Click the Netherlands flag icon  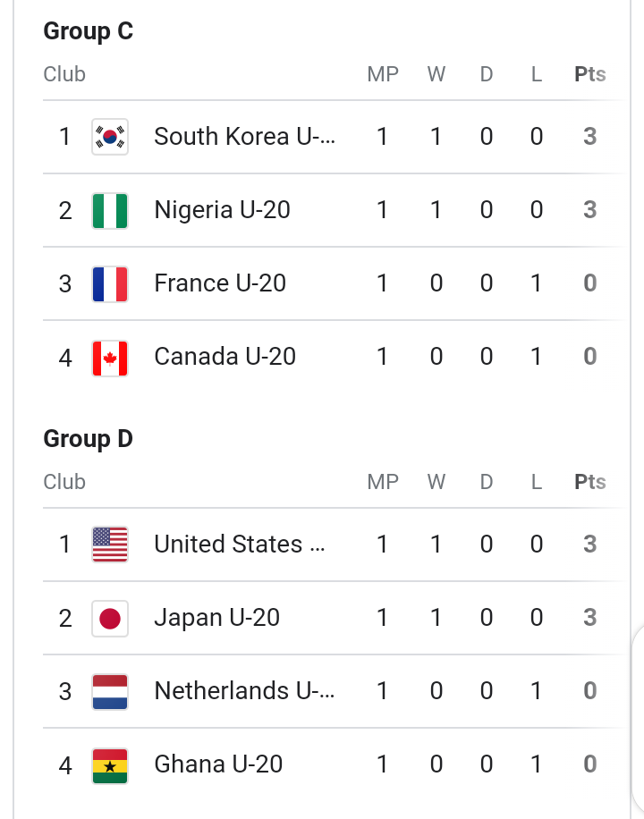point(110,691)
